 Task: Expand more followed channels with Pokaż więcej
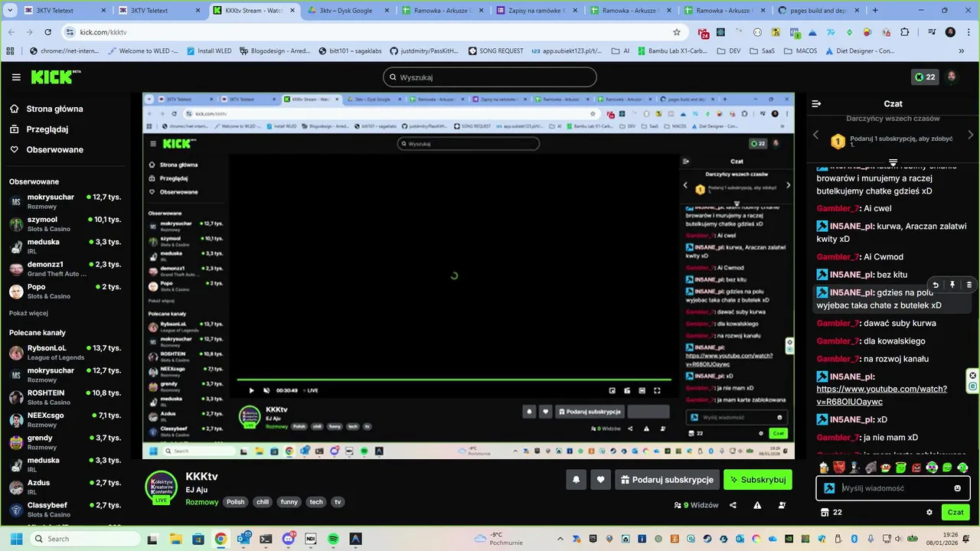28,313
